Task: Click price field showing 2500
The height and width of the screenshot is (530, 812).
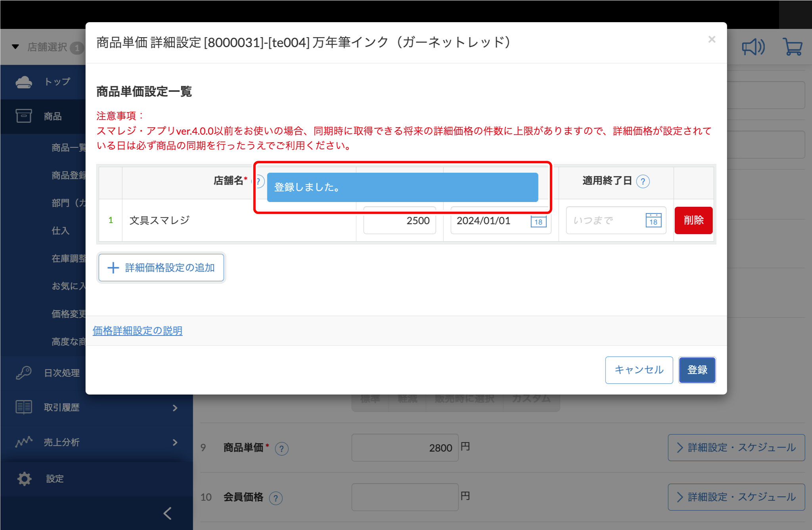Action: pyautogui.click(x=400, y=221)
